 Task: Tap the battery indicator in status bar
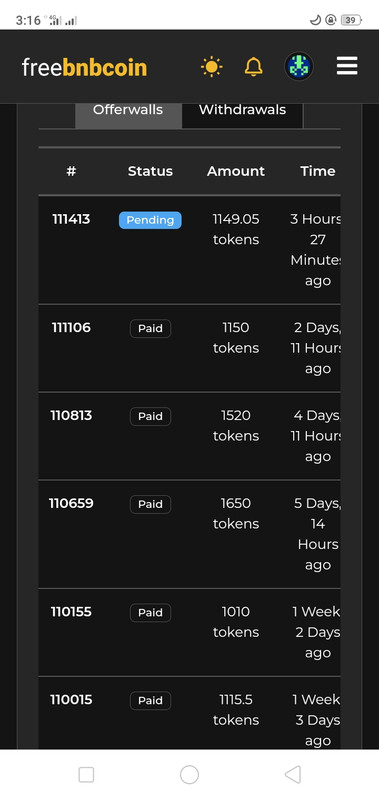[351, 20]
